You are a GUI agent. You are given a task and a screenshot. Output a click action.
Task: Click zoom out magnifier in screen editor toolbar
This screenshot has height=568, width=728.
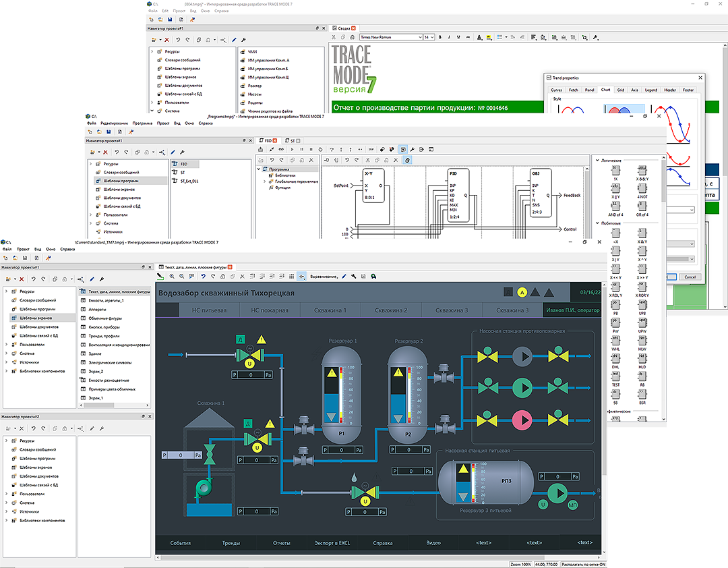click(181, 276)
